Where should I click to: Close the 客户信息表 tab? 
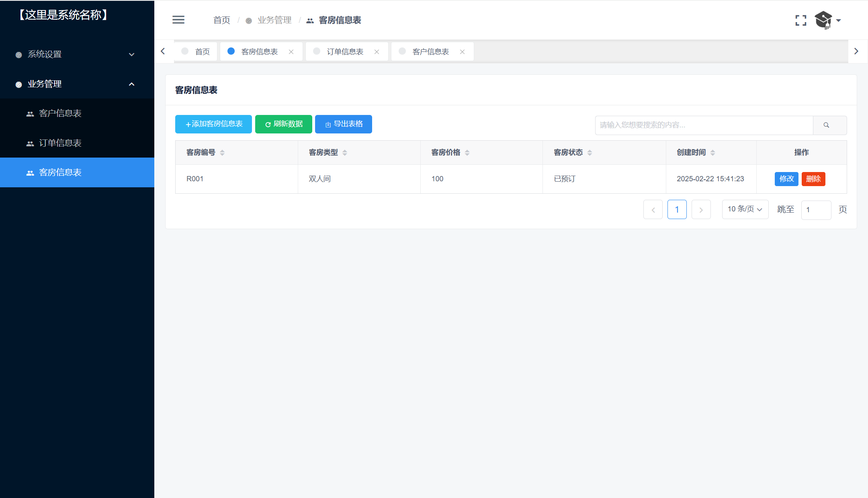tap(462, 52)
